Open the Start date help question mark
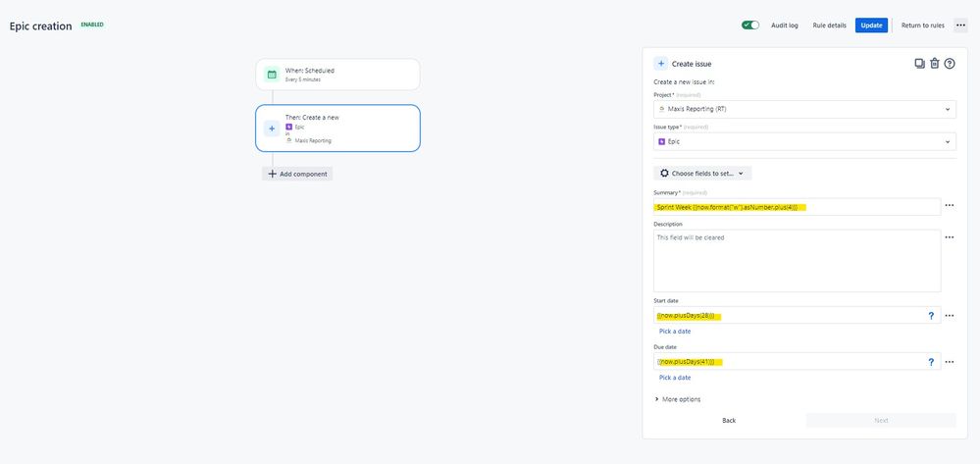 931,316
